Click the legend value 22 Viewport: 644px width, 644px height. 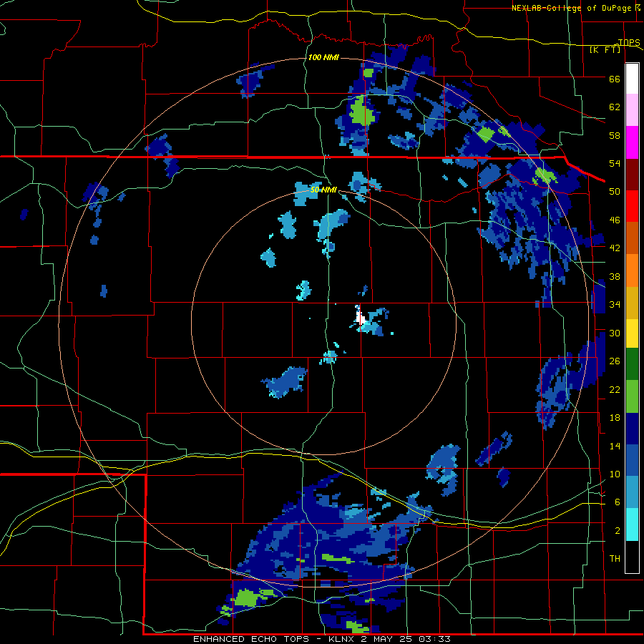[615, 389]
